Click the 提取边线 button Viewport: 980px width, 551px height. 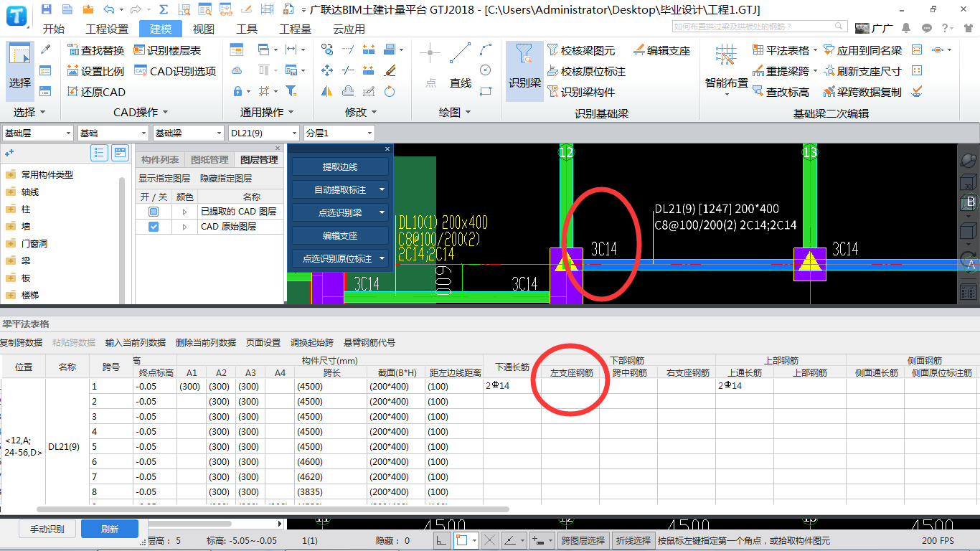340,166
